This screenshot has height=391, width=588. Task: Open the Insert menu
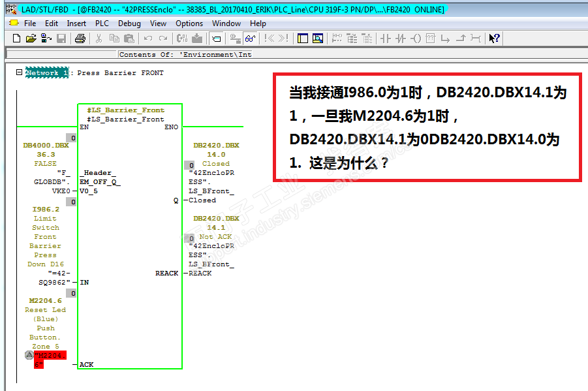[x=76, y=23]
